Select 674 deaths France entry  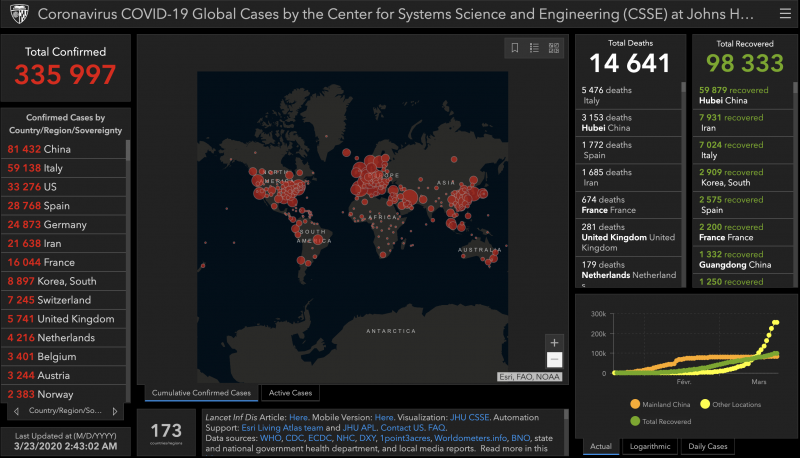[629, 205]
